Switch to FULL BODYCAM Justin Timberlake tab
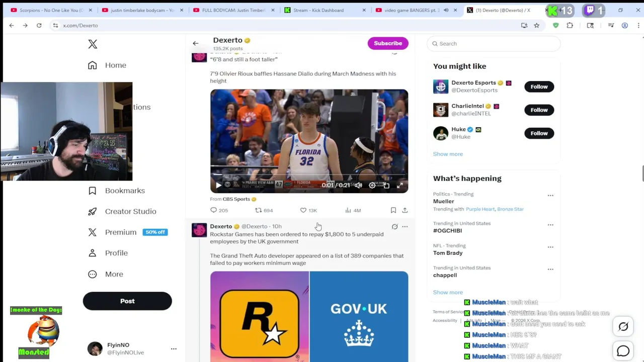Viewport: 644px width, 362px height. coord(233,10)
